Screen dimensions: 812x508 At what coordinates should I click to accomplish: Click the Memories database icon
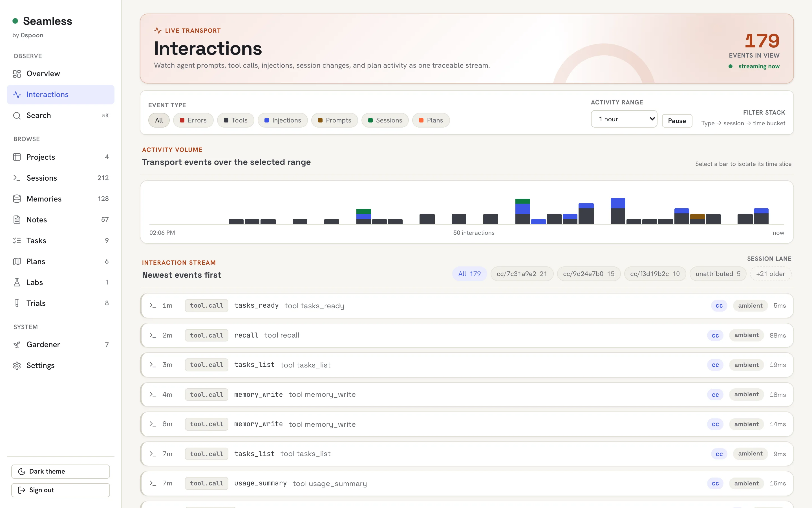[17, 199]
